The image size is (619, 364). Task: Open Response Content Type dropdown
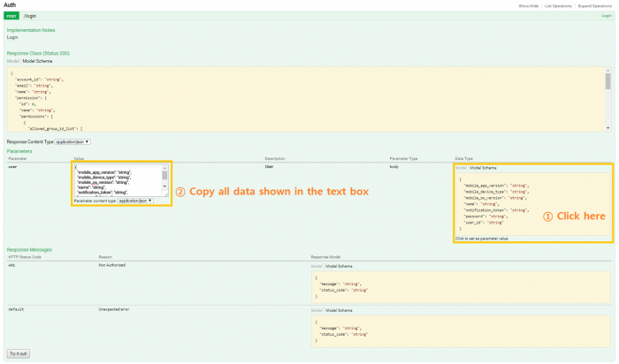coord(73,141)
